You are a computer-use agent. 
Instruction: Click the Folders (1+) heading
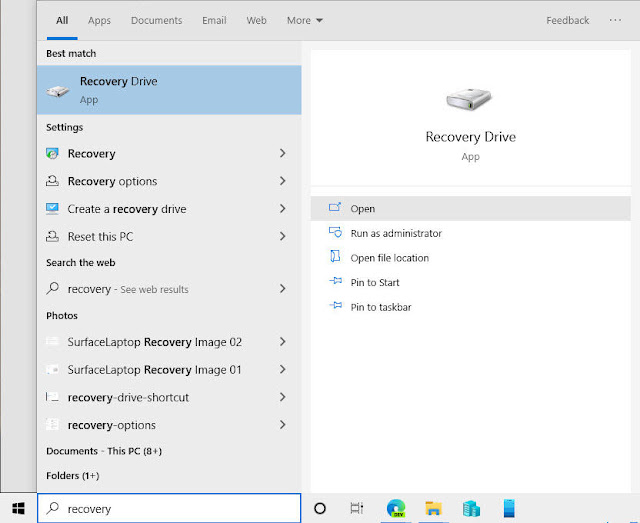click(73, 476)
